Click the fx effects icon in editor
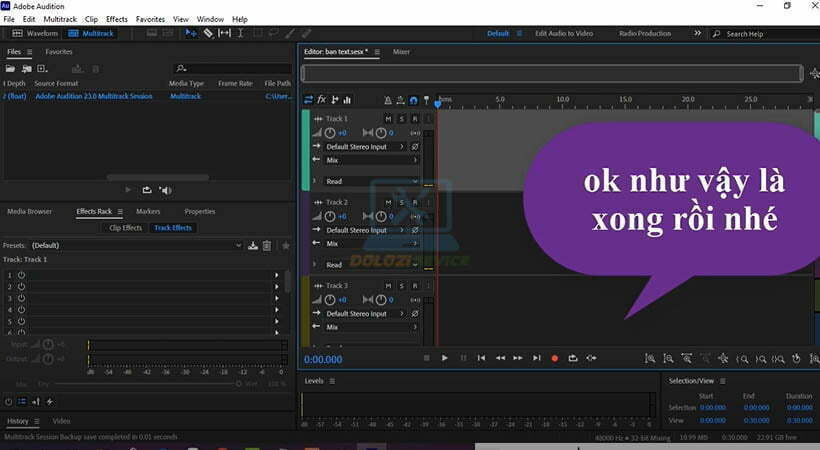Viewport: 820px width, 450px height. tap(322, 100)
